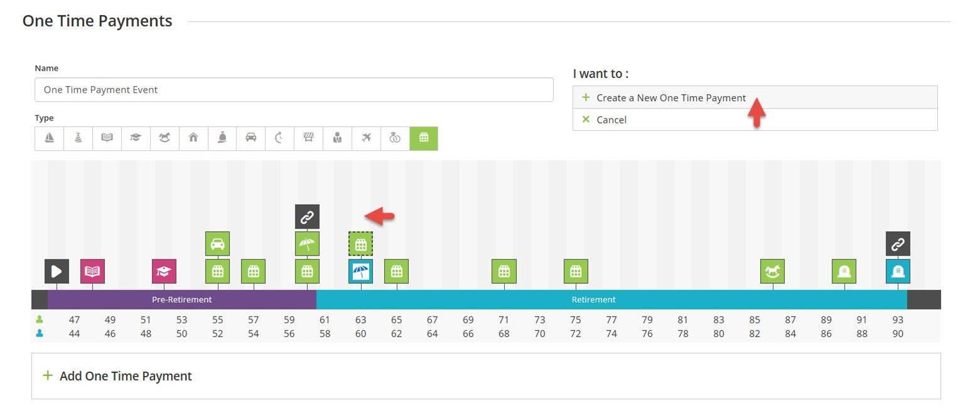Select the green calendar type icon
The width and height of the screenshot is (980, 410).
tap(424, 138)
